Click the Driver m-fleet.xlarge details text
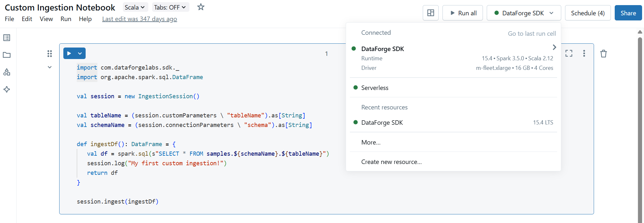Image resolution: width=644 pixels, height=223 pixels. [514, 68]
